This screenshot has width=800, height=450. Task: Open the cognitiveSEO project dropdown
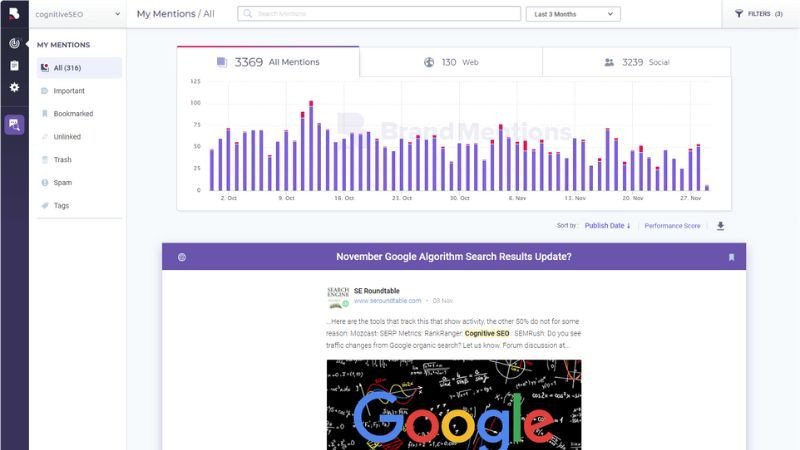coord(78,14)
